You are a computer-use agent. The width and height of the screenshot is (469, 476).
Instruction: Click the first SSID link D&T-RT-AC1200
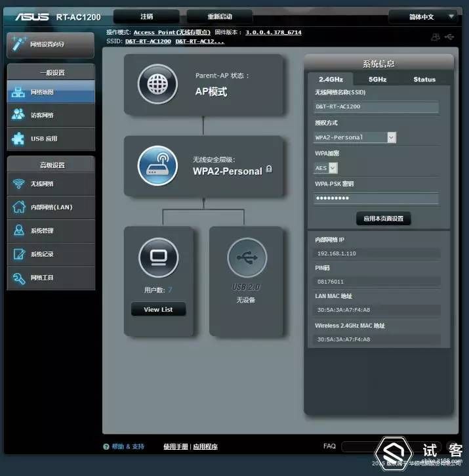pyautogui.click(x=148, y=41)
